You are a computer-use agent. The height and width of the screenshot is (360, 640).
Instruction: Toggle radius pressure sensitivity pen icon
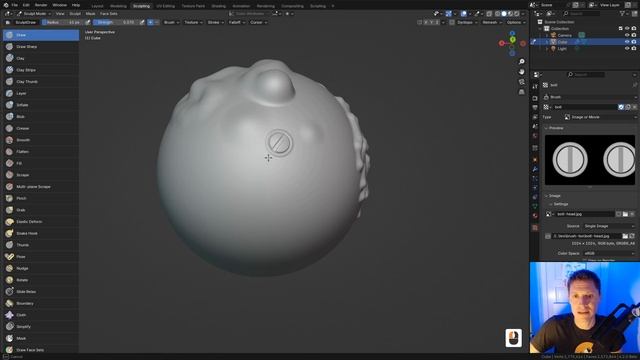88,22
